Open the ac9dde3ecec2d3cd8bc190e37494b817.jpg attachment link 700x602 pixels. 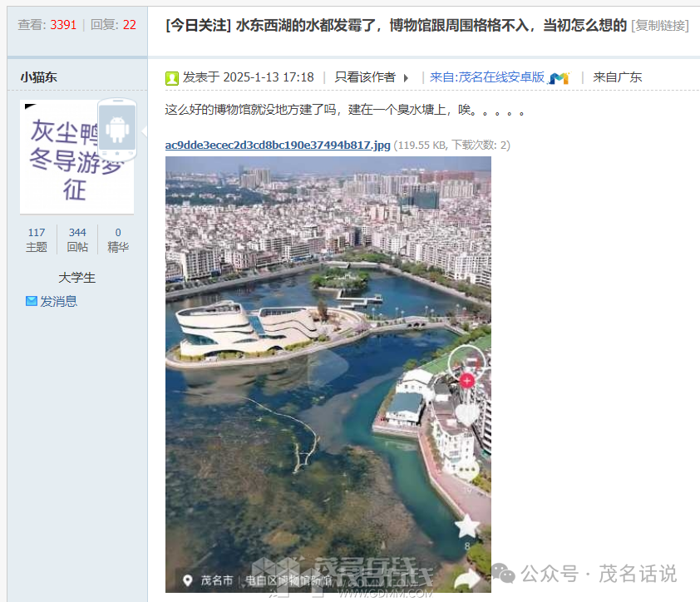(278, 146)
